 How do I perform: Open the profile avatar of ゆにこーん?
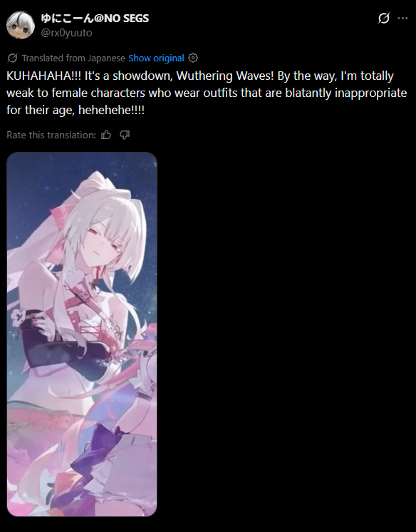[21, 25]
